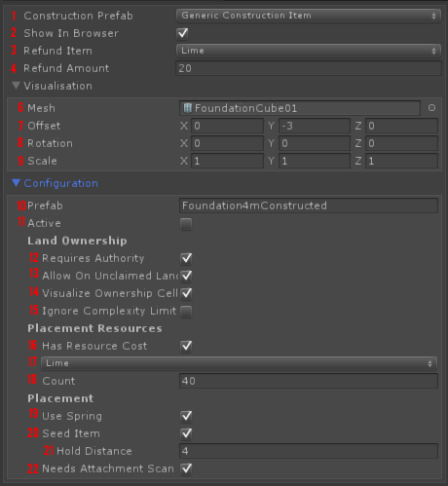Viewport: 448px width, 486px height.
Task: Disable Has Resource Cost checkbox
Action: 186,346
